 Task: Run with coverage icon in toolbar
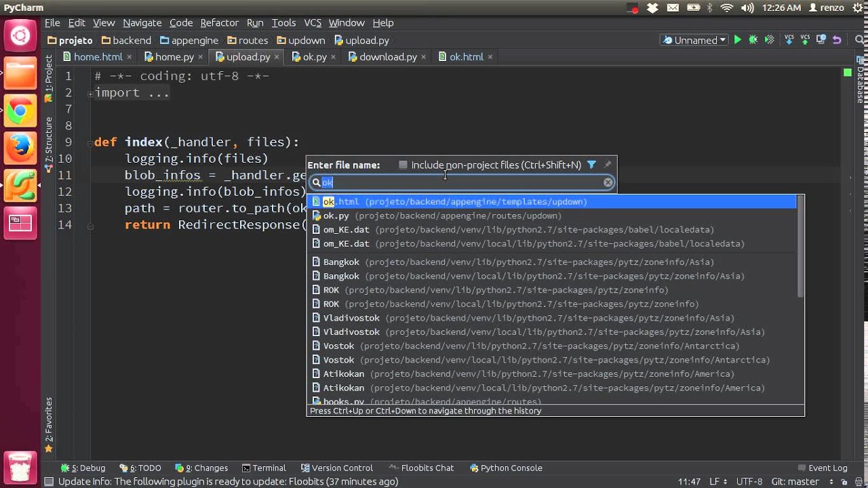[770, 40]
